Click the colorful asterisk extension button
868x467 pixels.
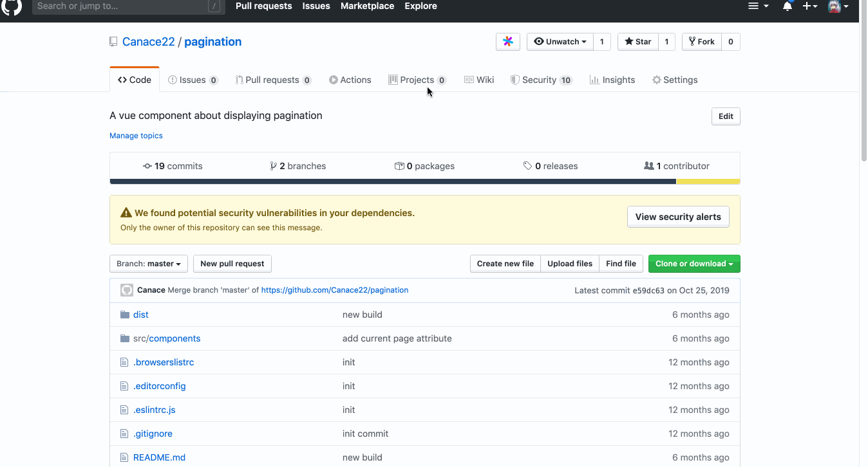[x=508, y=42]
